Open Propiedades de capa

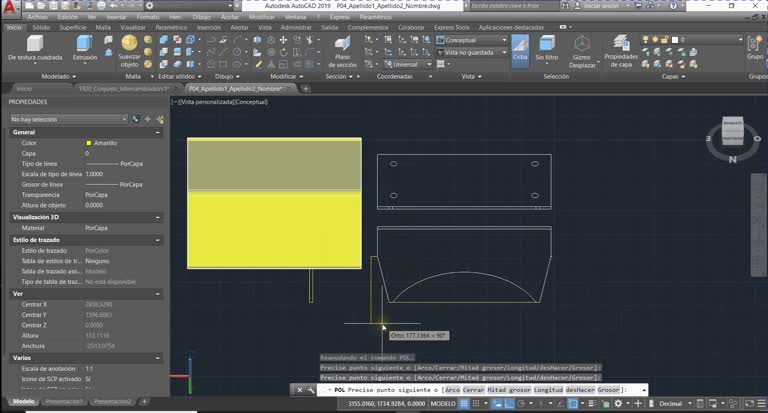click(x=621, y=51)
